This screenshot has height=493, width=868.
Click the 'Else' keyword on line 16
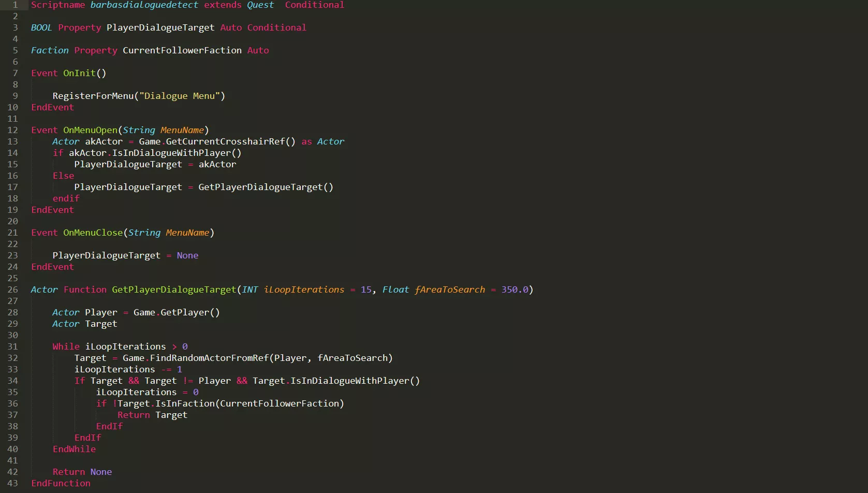click(x=63, y=176)
